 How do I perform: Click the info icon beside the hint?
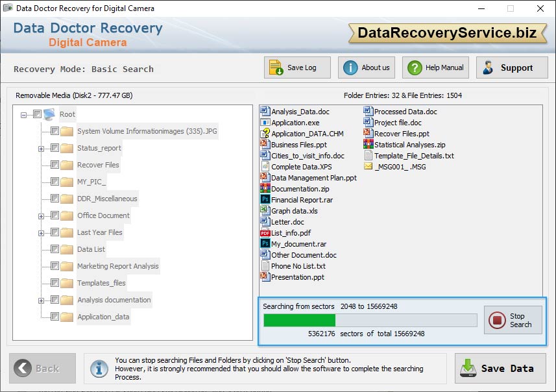click(x=99, y=369)
